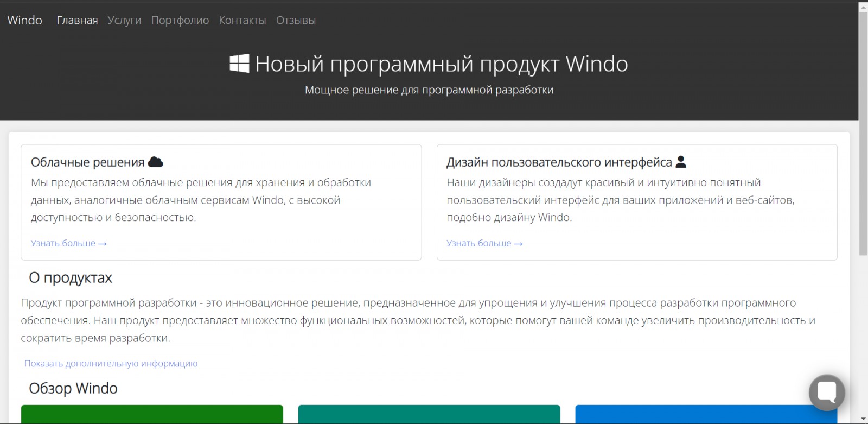This screenshot has height=424, width=868.
Task: Click subtitle Мощное решение для программной разработки
Action: coord(429,90)
